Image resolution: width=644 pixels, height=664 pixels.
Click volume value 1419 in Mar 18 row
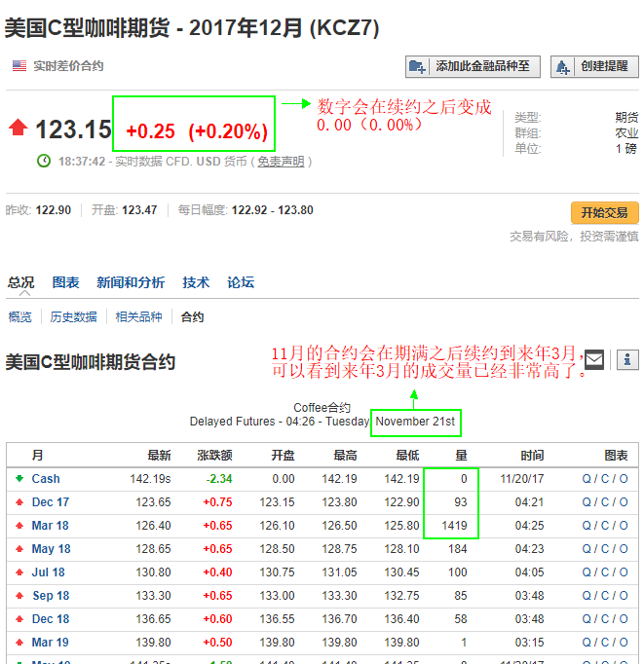pos(454,526)
